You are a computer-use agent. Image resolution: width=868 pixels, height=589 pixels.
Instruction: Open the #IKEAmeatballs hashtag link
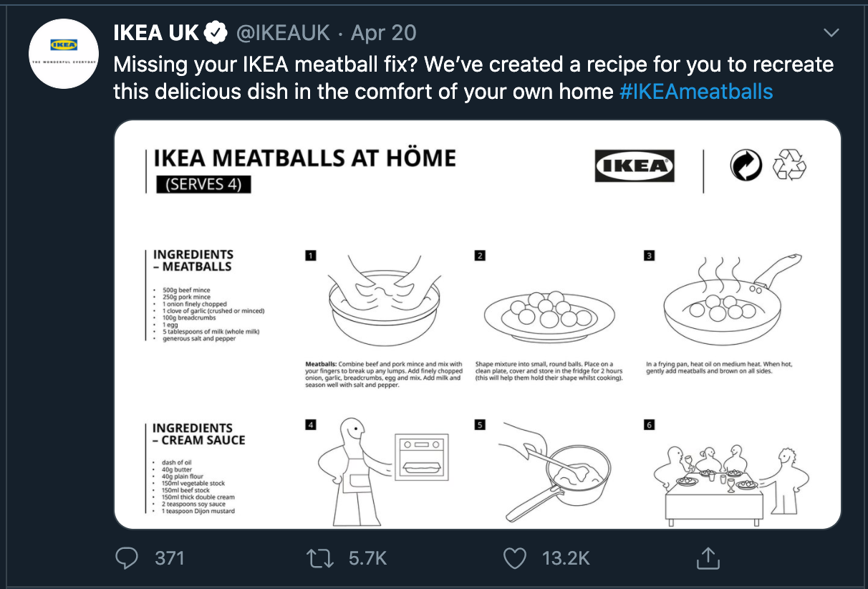[696, 92]
